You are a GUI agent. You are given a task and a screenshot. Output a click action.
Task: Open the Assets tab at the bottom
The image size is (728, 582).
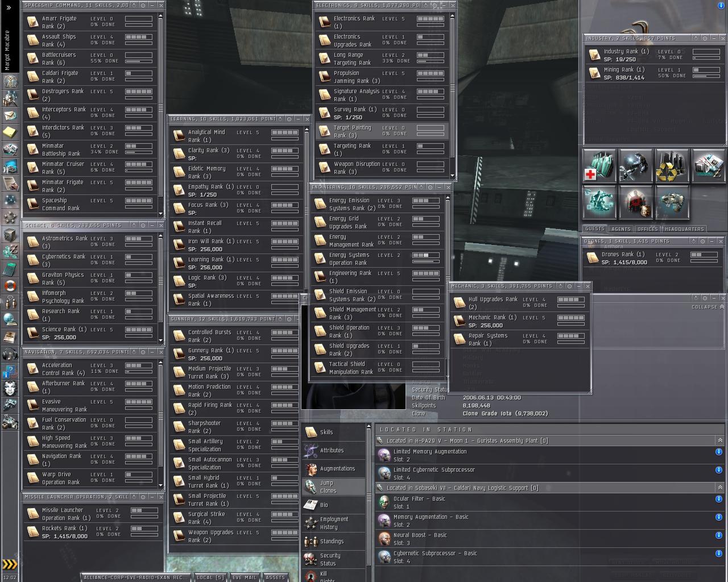pyautogui.click(x=275, y=577)
